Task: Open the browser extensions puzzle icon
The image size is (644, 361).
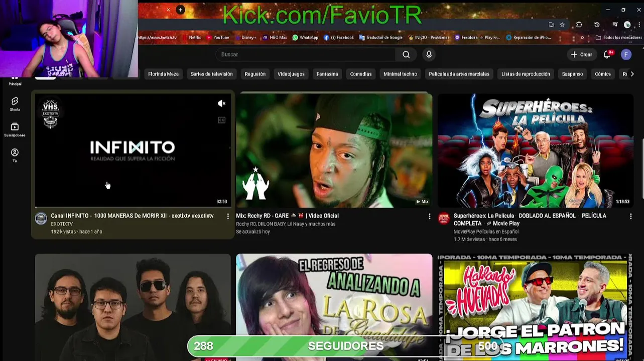Action: [579, 25]
